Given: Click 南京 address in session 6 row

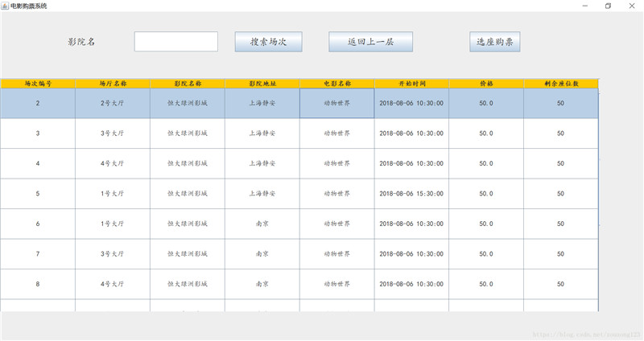Looking at the screenshot, I should [262, 224].
